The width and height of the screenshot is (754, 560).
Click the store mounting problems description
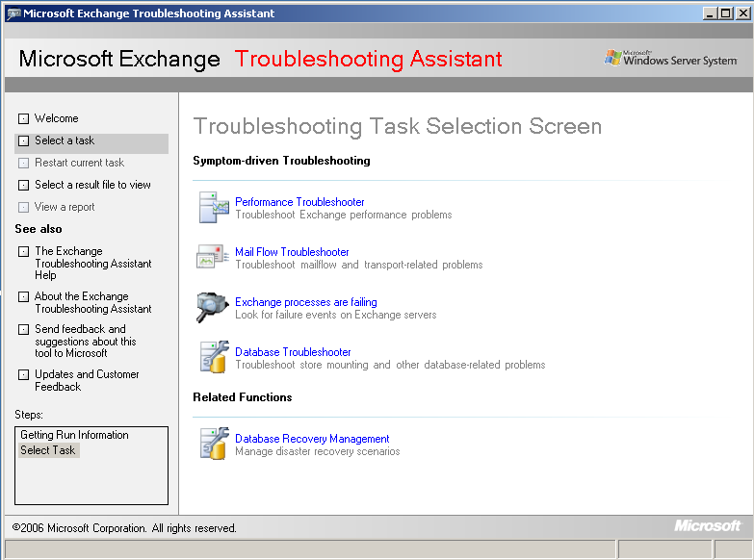(x=390, y=365)
